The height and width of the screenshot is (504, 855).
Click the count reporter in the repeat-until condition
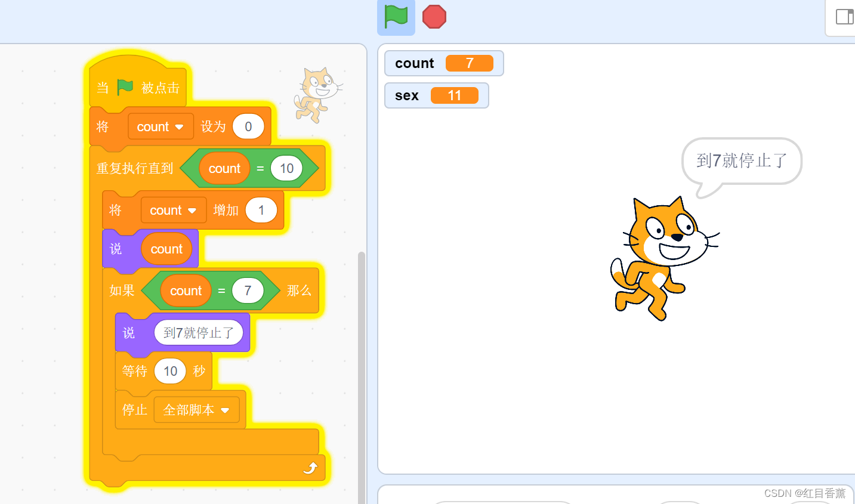point(224,168)
